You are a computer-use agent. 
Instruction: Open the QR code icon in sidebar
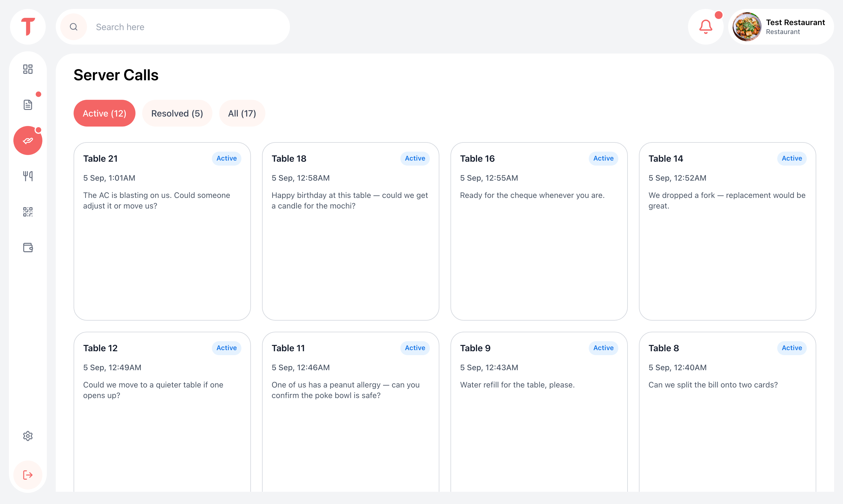tap(28, 212)
